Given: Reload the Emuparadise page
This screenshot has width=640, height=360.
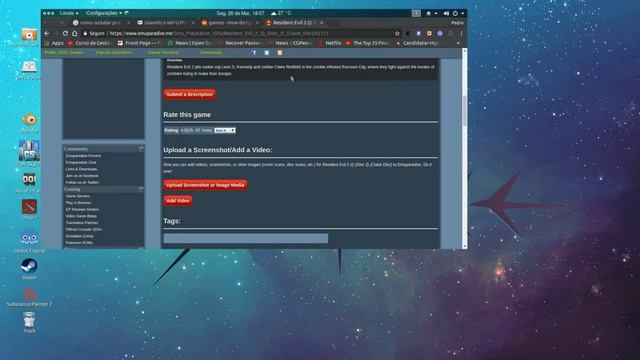Looking at the screenshot, I should [x=65, y=33].
